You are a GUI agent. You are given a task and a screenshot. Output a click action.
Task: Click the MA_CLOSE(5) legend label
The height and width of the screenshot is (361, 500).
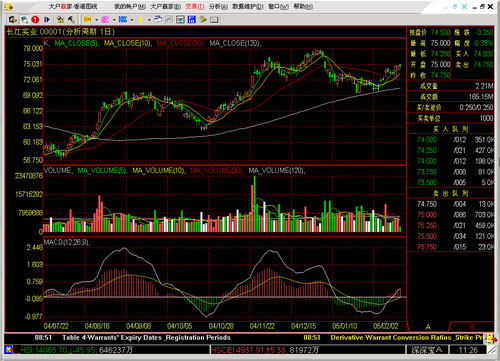coord(76,43)
